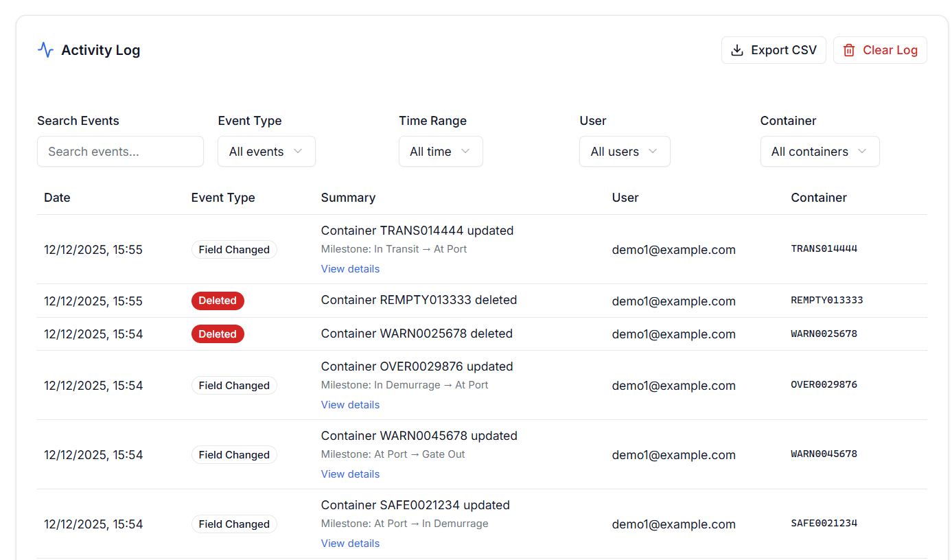The image size is (952, 560).
Task: Click the Export CSV button label
Action: click(x=784, y=50)
